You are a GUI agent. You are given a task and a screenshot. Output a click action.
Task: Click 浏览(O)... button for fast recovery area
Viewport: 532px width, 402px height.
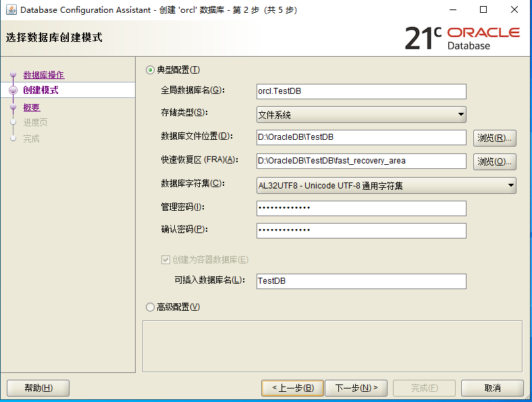pos(495,161)
